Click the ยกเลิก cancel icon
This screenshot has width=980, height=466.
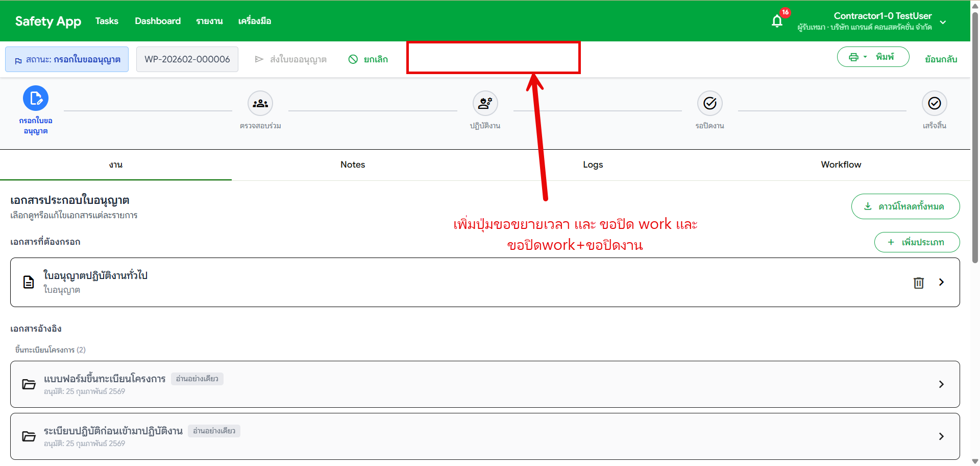(353, 59)
